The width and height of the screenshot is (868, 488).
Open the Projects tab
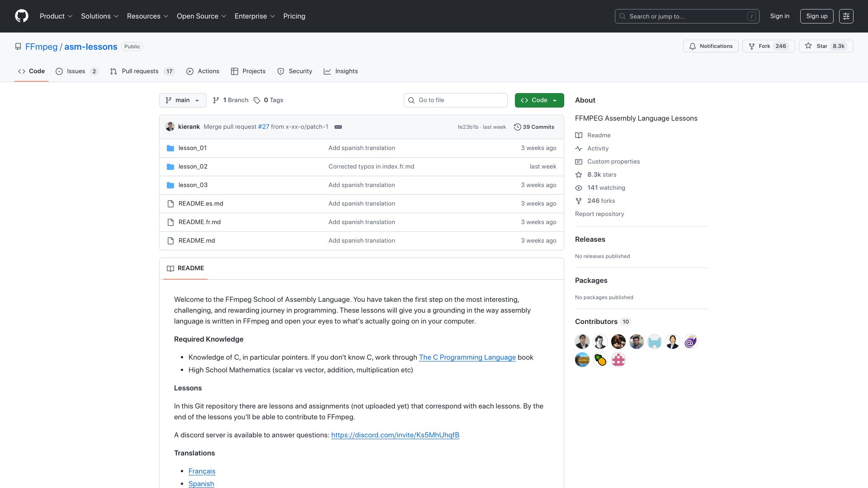248,71
